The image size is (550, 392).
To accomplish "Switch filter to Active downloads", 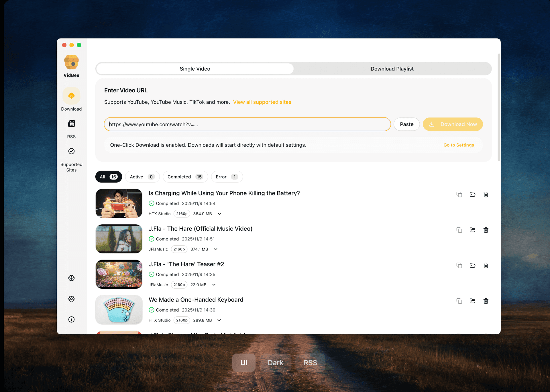I will [142, 177].
